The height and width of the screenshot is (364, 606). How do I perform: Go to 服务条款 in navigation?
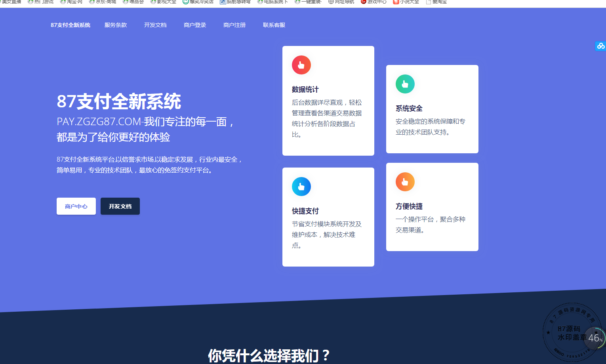click(x=116, y=25)
